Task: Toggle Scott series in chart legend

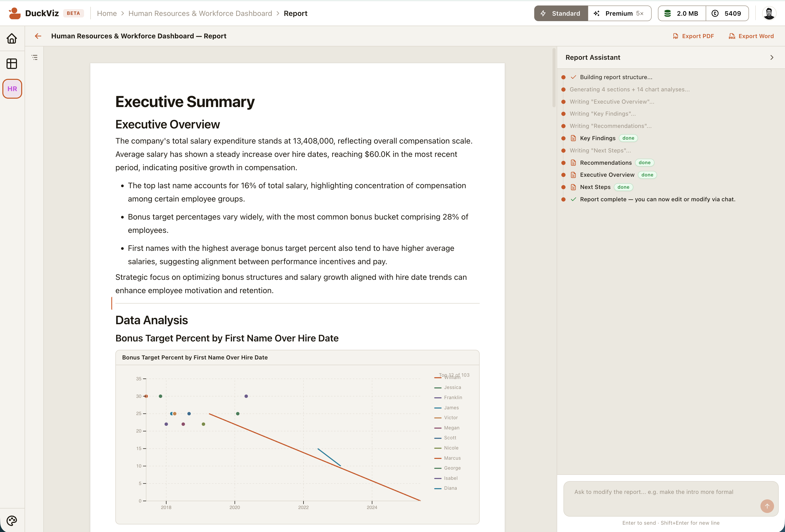Action: click(x=445, y=438)
